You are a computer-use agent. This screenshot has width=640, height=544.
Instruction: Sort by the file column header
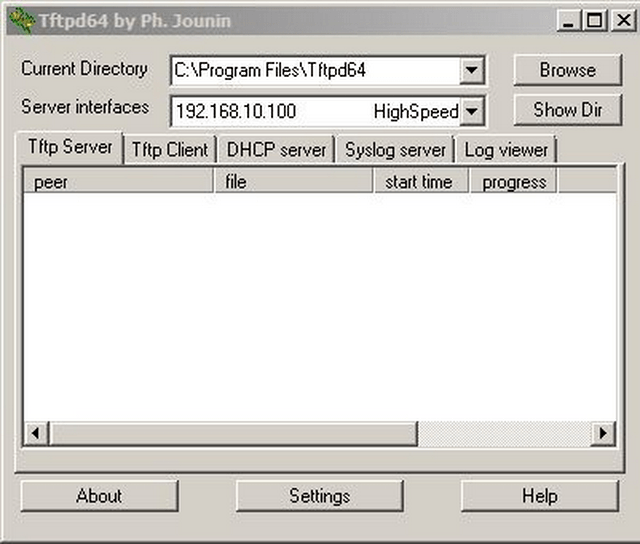293,181
